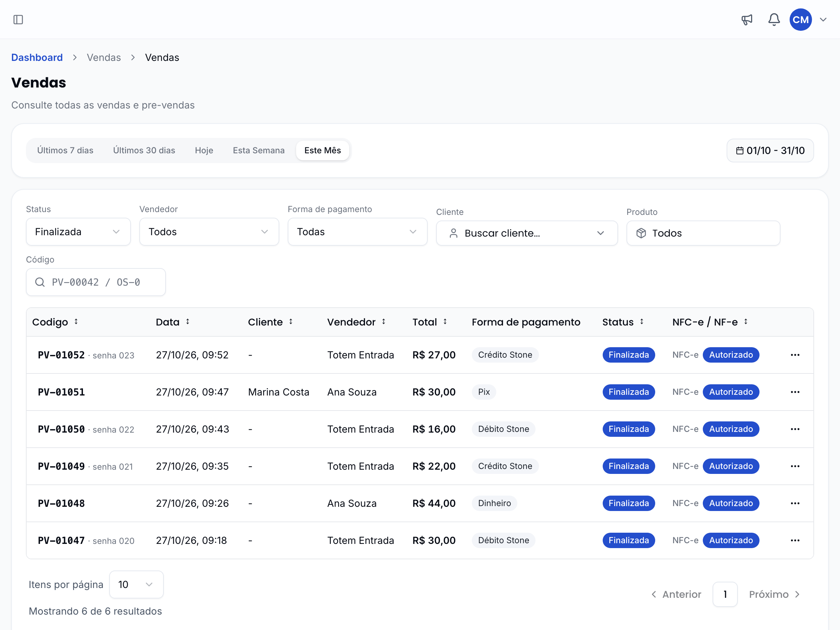Open the 01/10 - 31/10 date range picker
This screenshot has width=840, height=630.
click(770, 150)
